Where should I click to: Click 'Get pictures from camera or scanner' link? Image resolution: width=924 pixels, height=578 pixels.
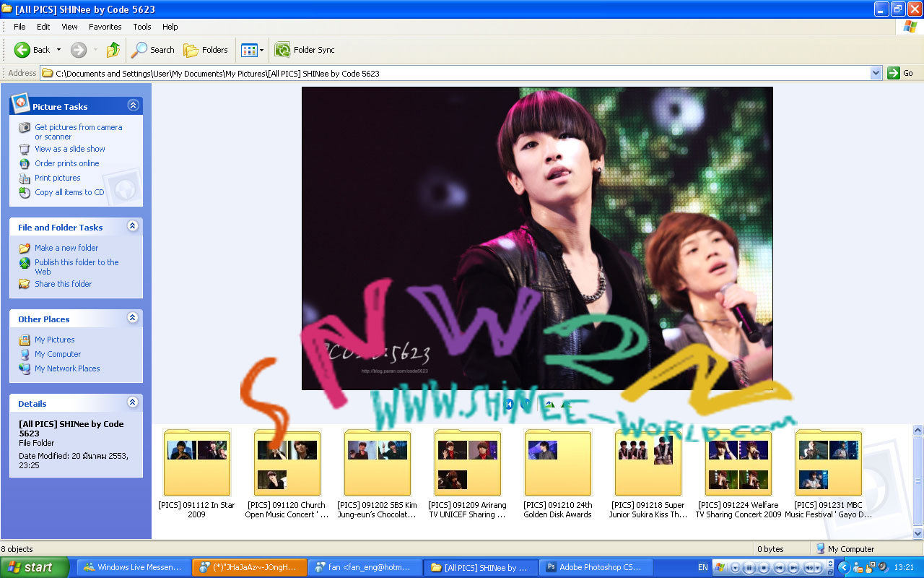[x=79, y=131]
